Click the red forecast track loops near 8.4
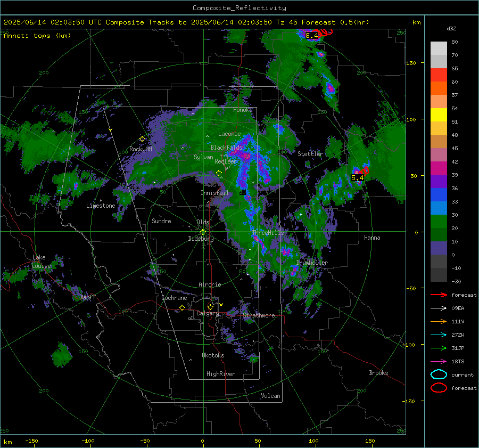This screenshot has width=479, height=448. [325, 32]
